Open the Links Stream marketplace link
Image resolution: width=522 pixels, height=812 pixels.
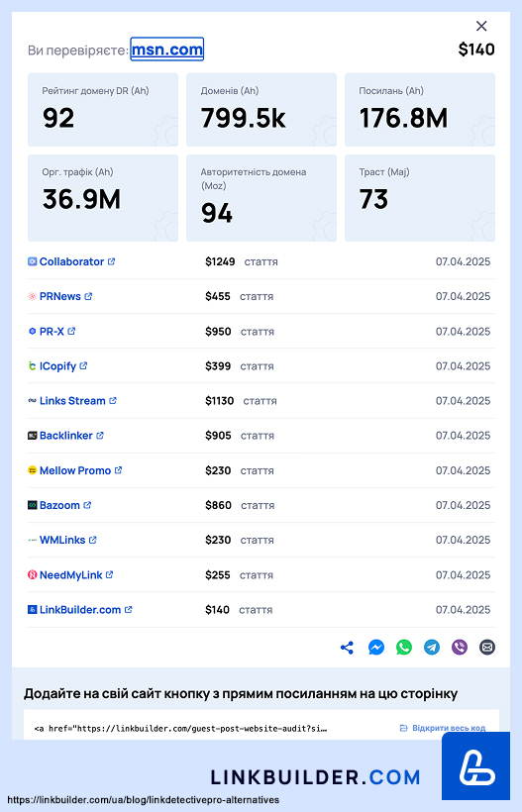[72, 401]
